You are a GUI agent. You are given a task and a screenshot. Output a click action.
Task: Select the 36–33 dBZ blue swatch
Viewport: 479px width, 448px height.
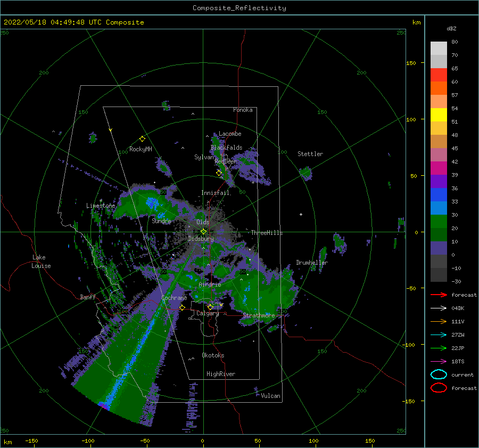coord(439,195)
